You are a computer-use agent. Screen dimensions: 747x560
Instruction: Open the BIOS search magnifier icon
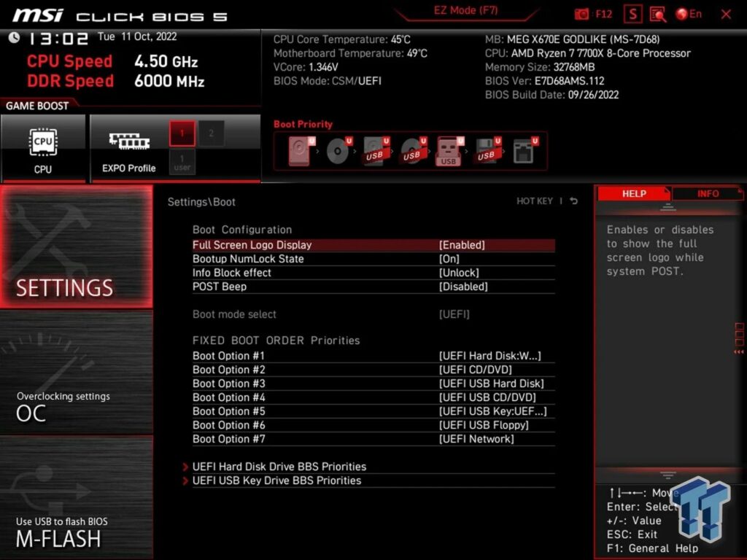pos(658,15)
